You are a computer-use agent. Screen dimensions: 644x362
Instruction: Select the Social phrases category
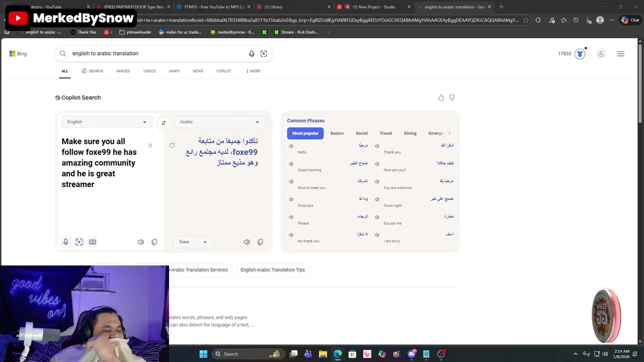pos(361,133)
